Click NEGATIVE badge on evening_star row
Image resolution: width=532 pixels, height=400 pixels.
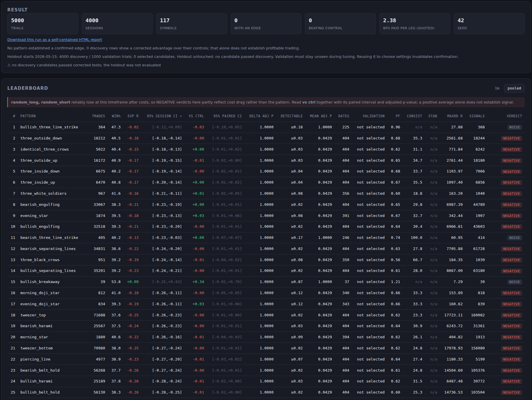(512, 216)
